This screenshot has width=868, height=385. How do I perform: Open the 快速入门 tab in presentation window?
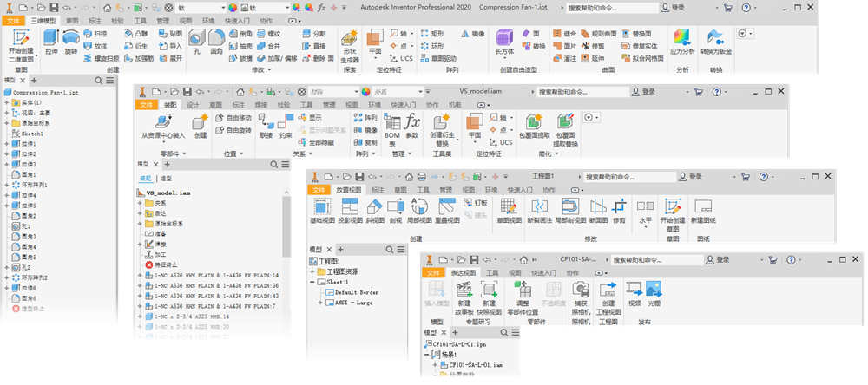pos(544,272)
